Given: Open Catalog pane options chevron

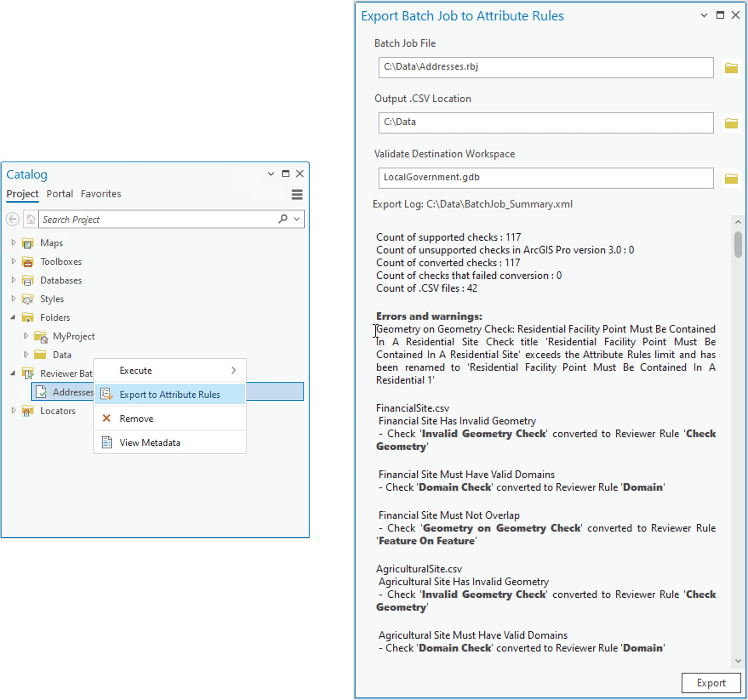Looking at the screenshot, I should (271, 174).
